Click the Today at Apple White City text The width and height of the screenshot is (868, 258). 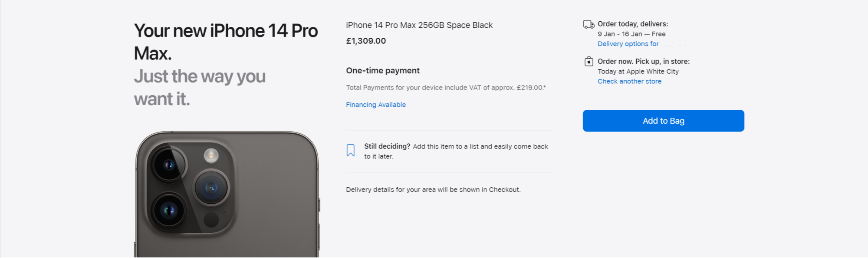tap(638, 71)
